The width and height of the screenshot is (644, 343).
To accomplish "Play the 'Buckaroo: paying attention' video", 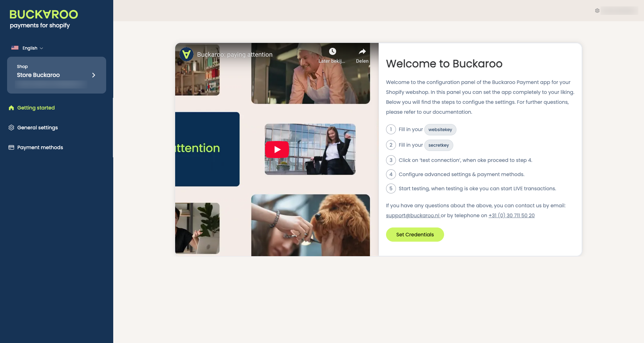I will coord(277,149).
